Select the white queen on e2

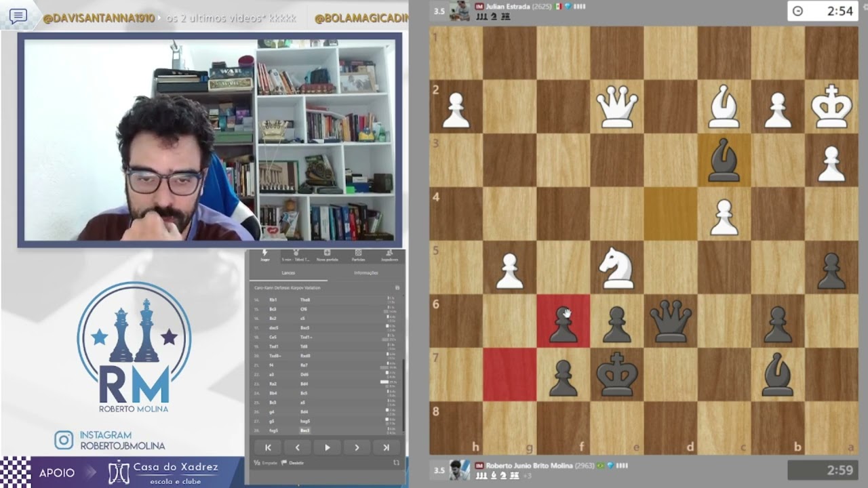click(616, 107)
